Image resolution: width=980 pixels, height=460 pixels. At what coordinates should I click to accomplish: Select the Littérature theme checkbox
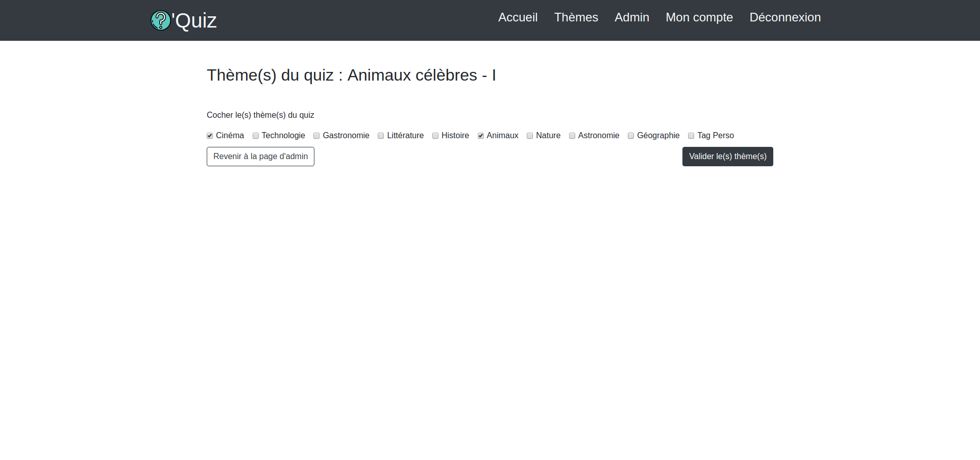click(x=381, y=136)
